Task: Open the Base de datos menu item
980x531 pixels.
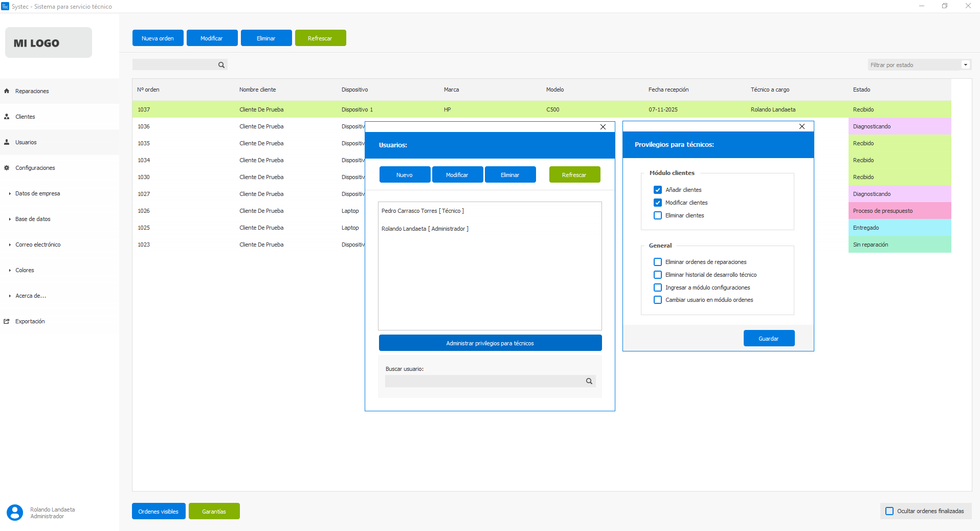Action: tap(33, 219)
